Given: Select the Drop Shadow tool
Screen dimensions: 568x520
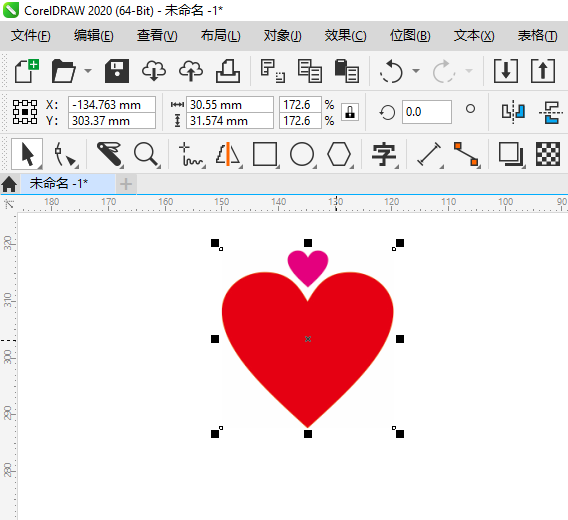Looking at the screenshot, I should pyautogui.click(x=511, y=154).
